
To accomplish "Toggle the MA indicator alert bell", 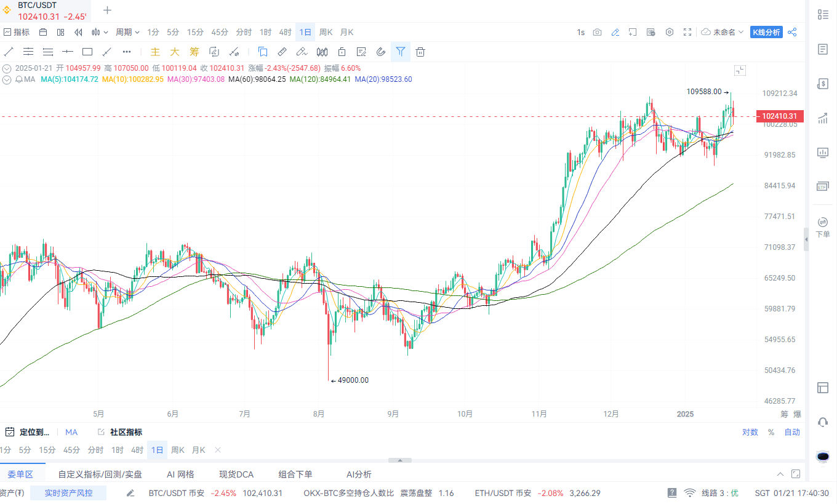I will 20,79.
